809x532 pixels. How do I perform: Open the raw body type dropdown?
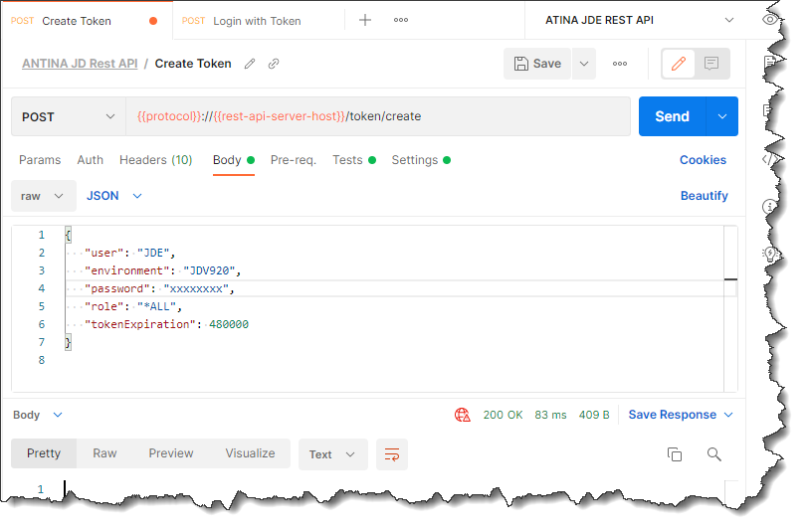44,196
